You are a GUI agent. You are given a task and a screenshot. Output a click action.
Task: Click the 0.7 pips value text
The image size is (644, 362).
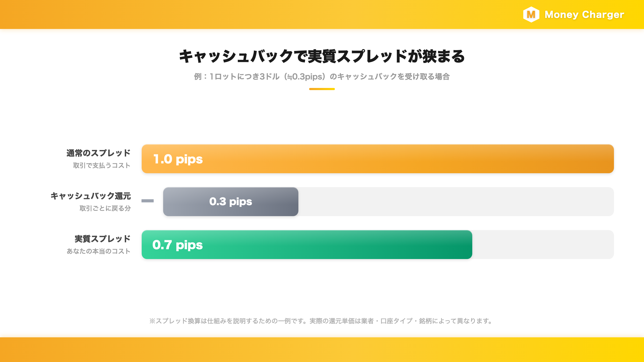178,245
